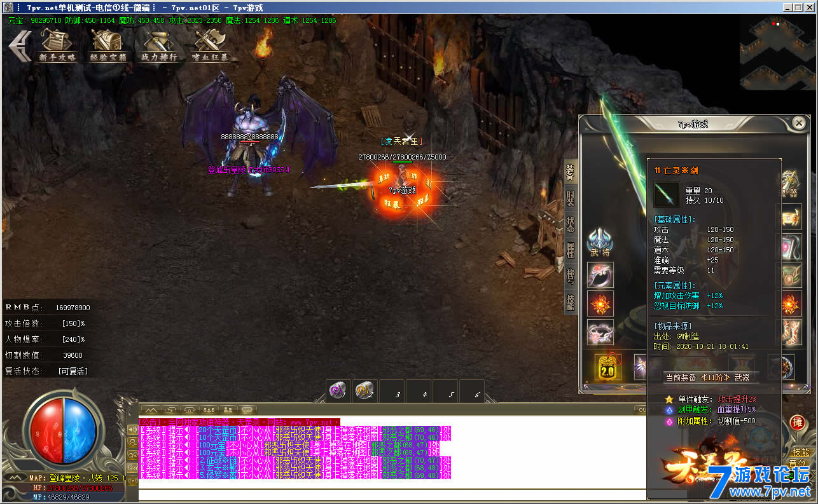Open the 新手攻略 beginner guide icon
818x504 pixels.
(x=57, y=46)
